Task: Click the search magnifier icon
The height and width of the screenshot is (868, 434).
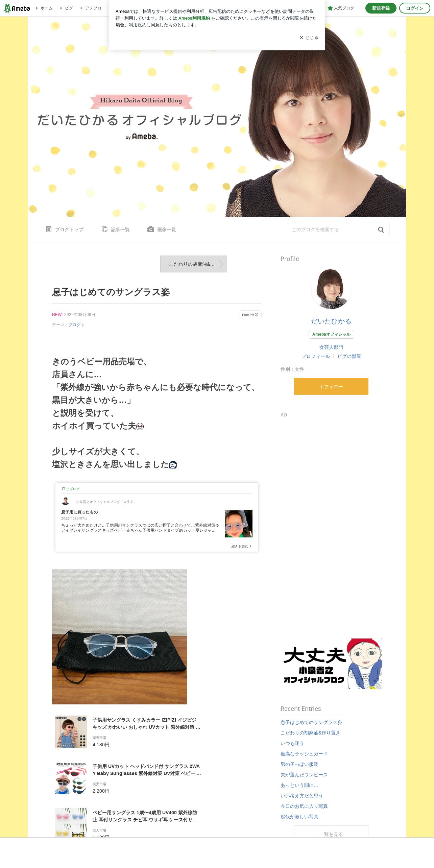Action: 381,230
